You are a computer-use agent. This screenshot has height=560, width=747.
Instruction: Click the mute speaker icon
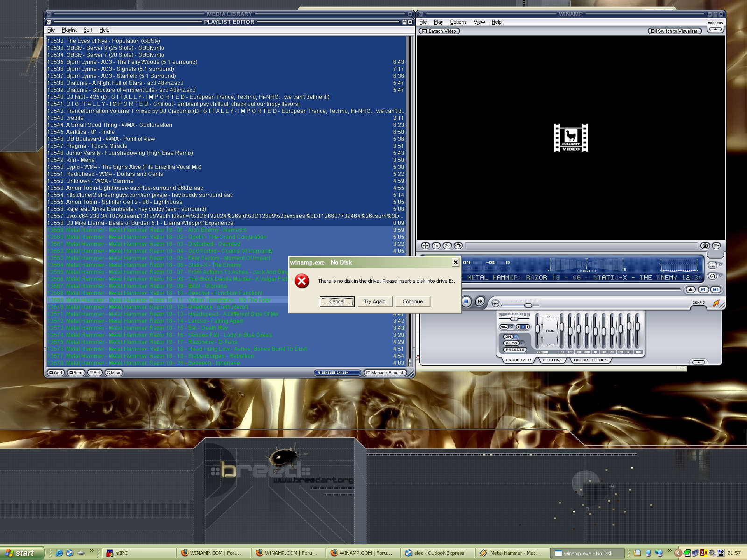pos(495,303)
